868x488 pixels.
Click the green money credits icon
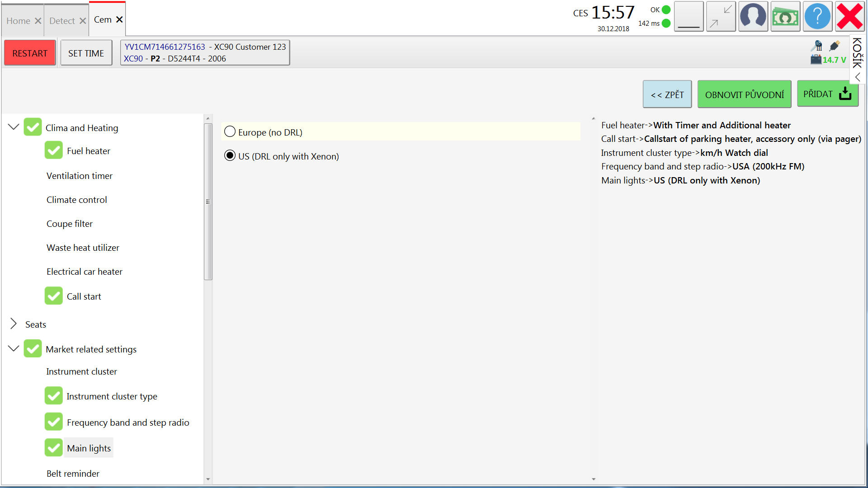click(x=785, y=17)
